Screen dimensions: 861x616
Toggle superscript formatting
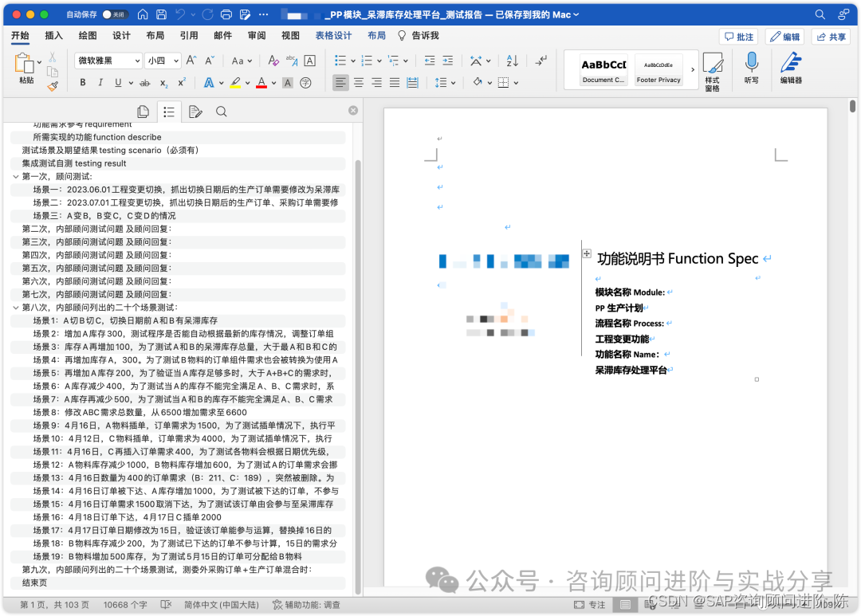[182, 83]
